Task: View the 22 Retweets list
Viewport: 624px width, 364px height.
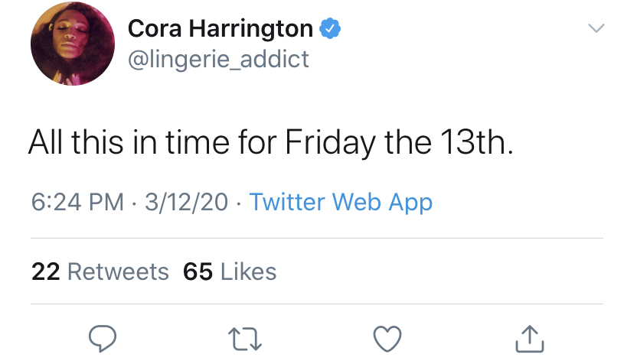Action: point(100,271)
